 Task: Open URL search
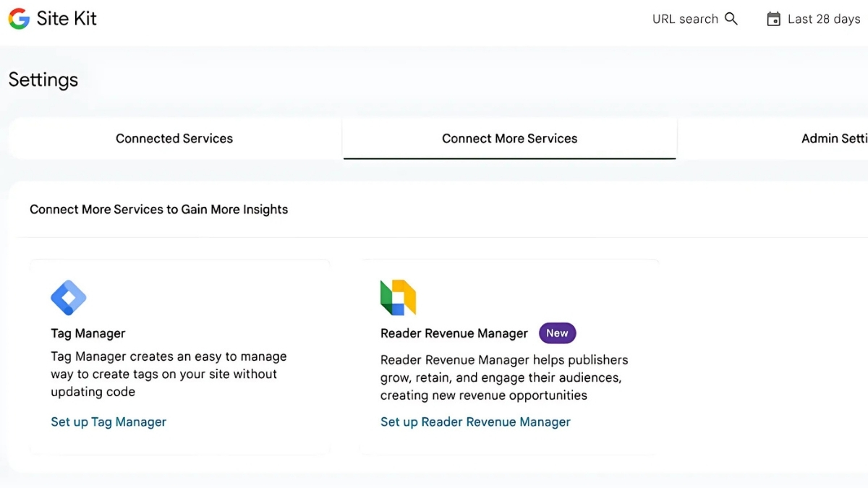(x=695, y=19)
